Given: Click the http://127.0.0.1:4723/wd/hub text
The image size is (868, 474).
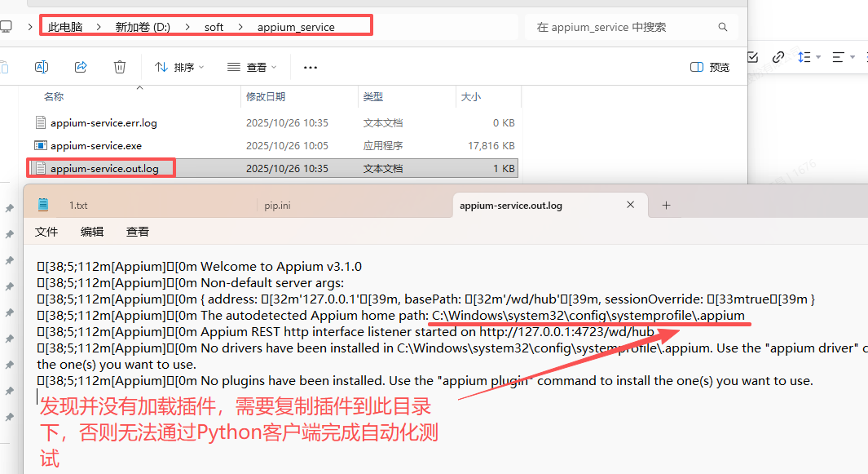Looking at the screenshot, I should coord(567,331).
